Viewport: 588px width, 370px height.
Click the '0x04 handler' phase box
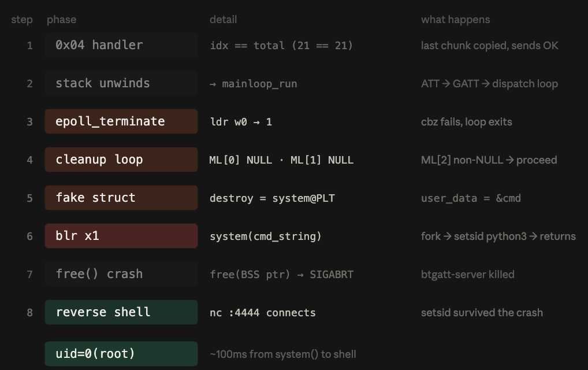(121, 45)
